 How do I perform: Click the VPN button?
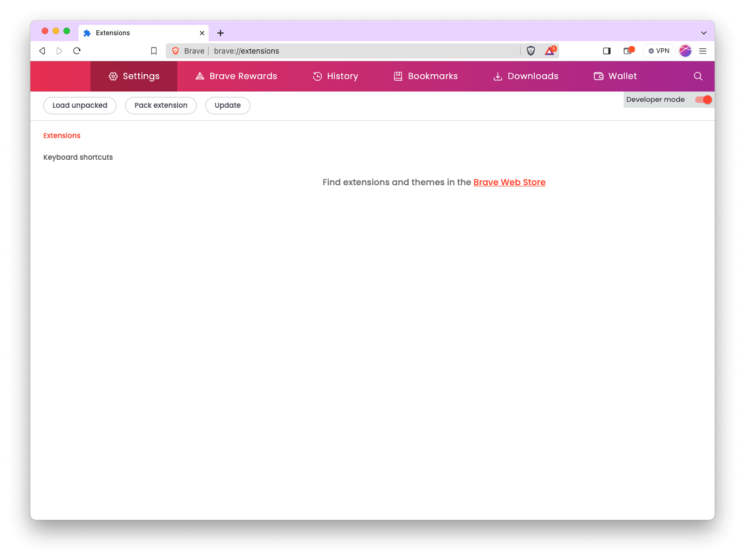(659, 51)
